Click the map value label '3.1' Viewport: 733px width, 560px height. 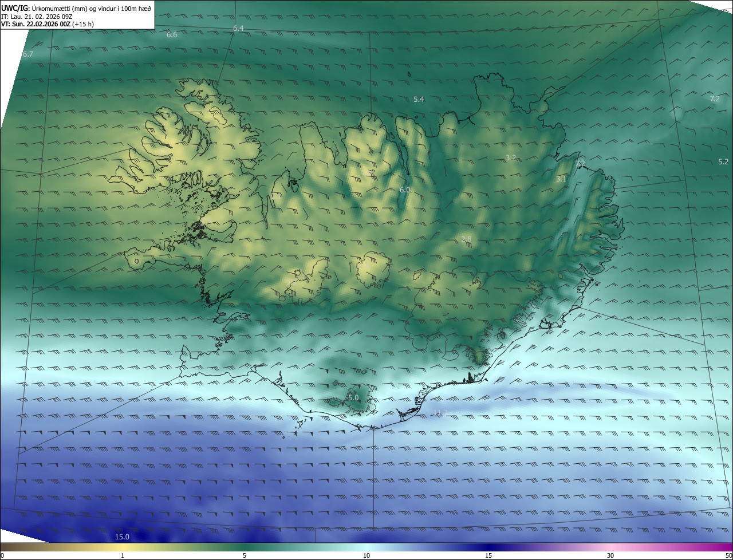coord(561,179)
